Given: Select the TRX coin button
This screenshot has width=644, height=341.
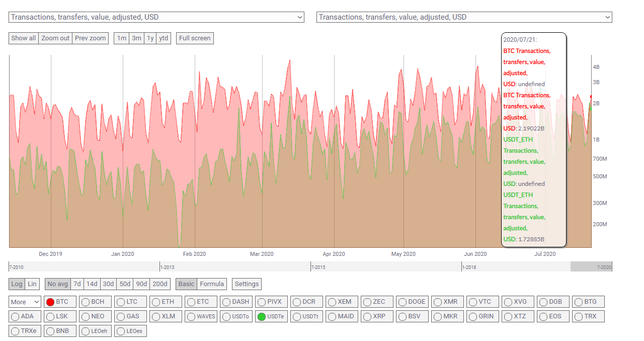Looking at the screenshot, I should tap(588, 317).
